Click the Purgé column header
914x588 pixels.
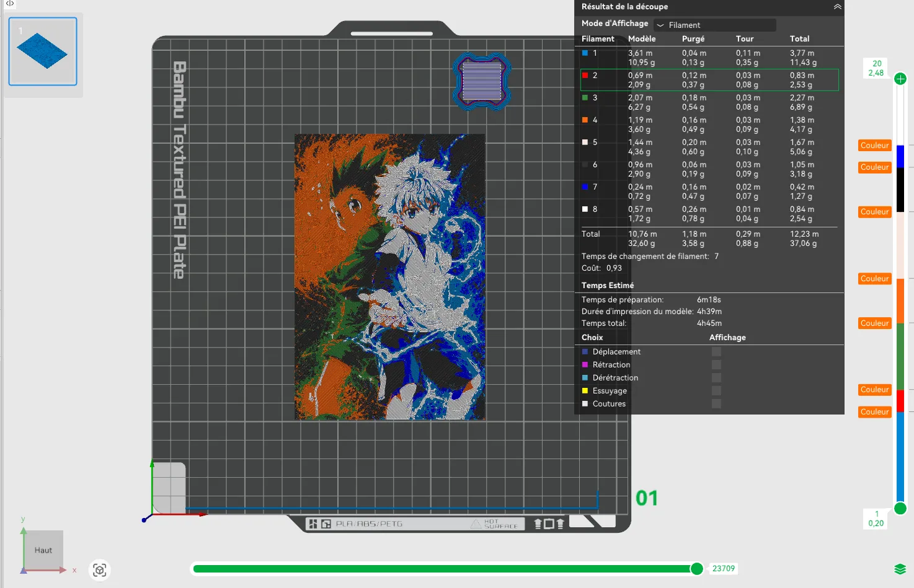(x=693, y=38)
